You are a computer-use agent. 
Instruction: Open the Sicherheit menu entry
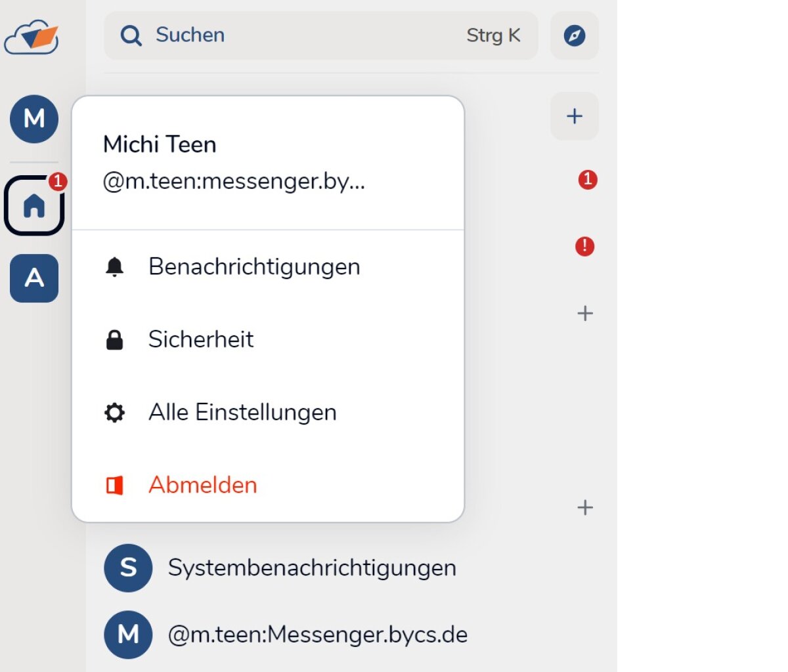tap(201, 339)
